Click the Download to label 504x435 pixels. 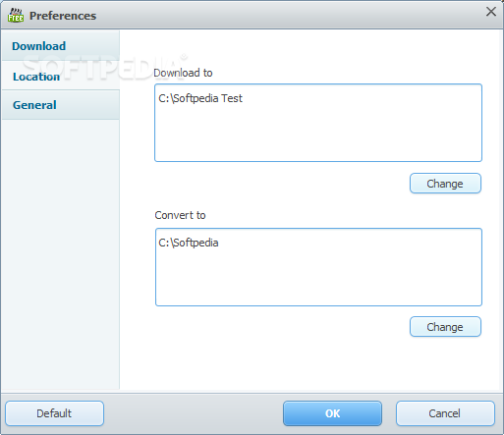tap(183, 73)
